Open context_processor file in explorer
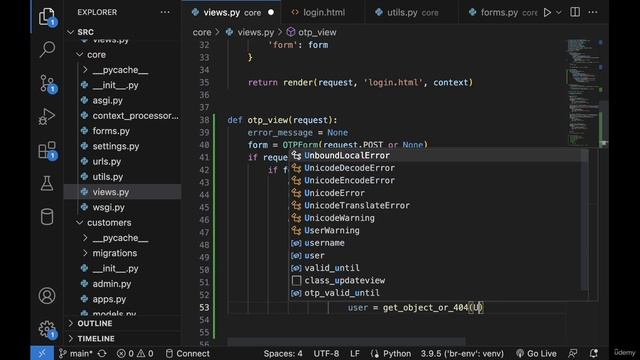The width and height of the screenshot is (640, 360). point(135,116)
